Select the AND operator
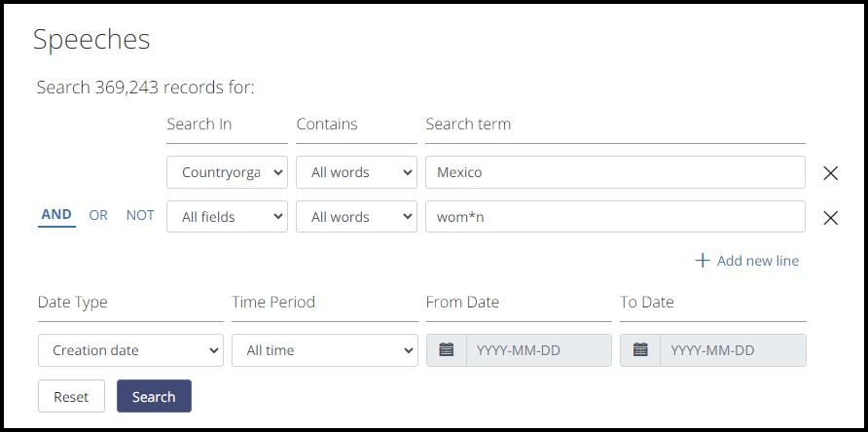Screen dimensions: 868x432 pos(56,215)
